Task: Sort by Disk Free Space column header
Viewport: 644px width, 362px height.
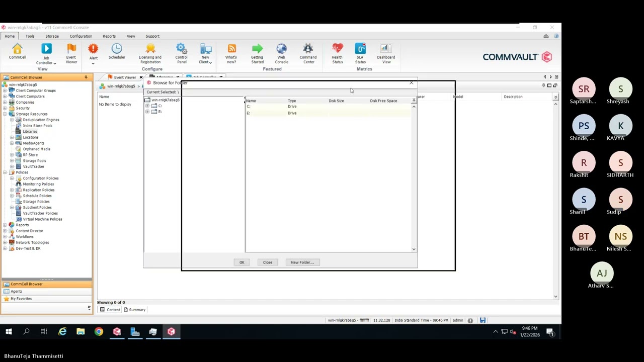Action: point(383,101)
